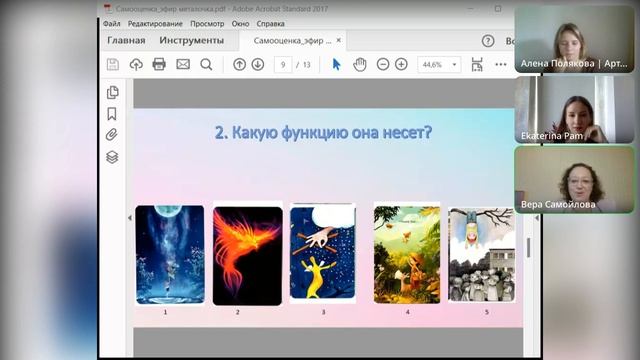Screen dimensions: 640x360
Task: Go to next page arrow
Action: [258, 64]
